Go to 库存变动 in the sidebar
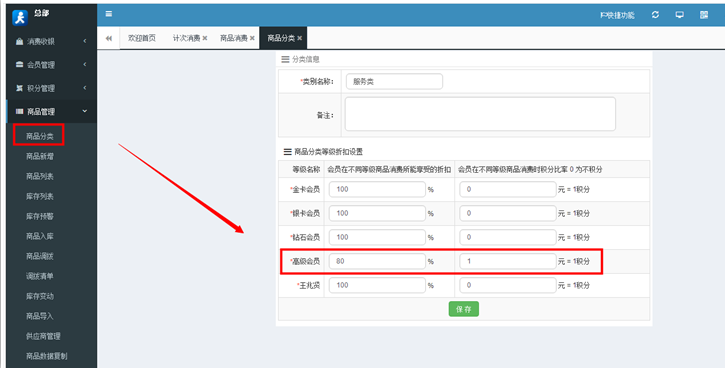Viewport: 725px width, 368px height. click(x=40, y=296)
